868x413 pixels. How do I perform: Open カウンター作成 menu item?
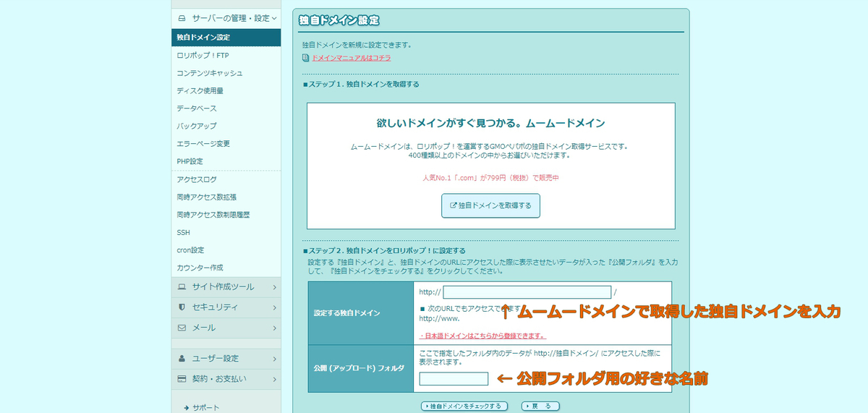pyautogui.click(x=226, y=268)
